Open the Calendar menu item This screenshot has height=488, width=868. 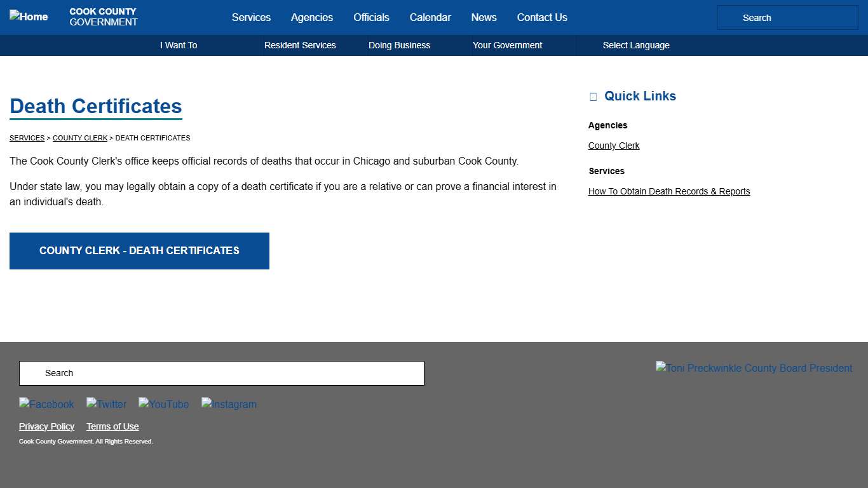(430, 17)
